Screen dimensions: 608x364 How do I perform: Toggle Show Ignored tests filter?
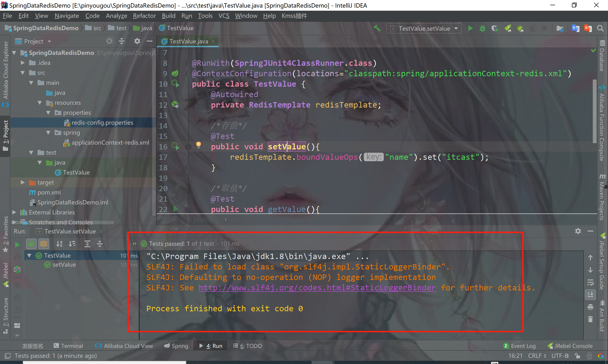[44, 244]
